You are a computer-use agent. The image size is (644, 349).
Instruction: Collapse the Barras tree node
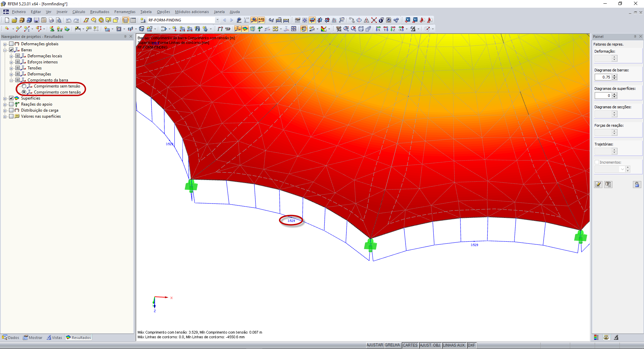click(5, 50)
